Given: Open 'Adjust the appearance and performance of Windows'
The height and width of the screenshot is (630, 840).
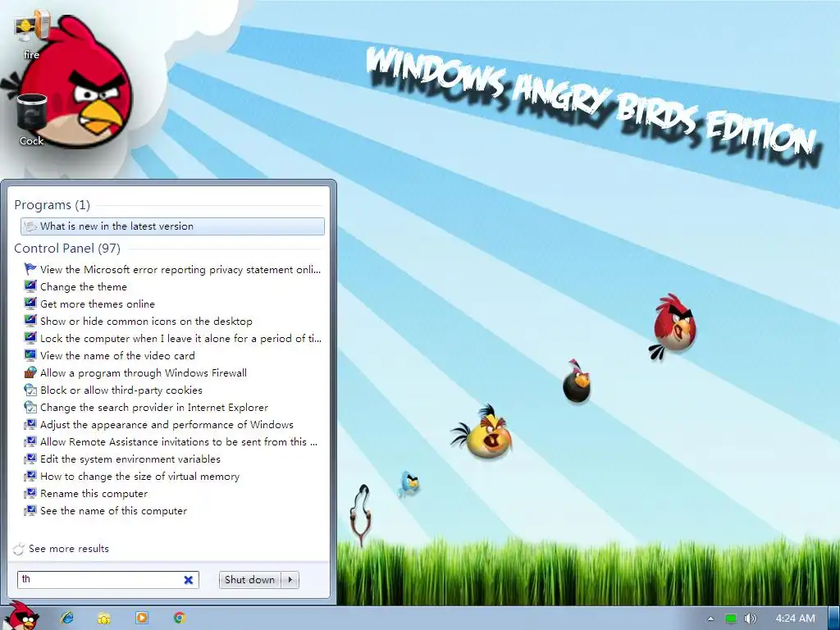Looking at the screenshot, I should point(172,425).
